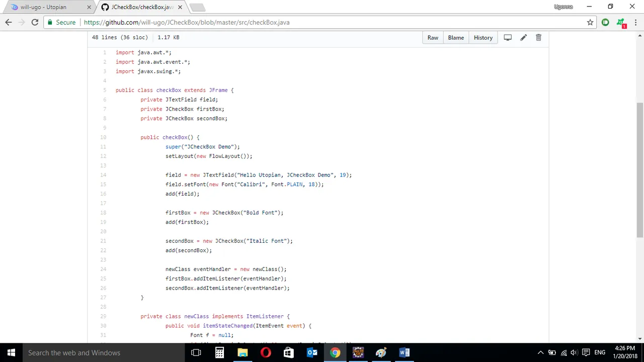Open the green ID browser extension
This screenshot has width=644, height=362.
[605, 22]
